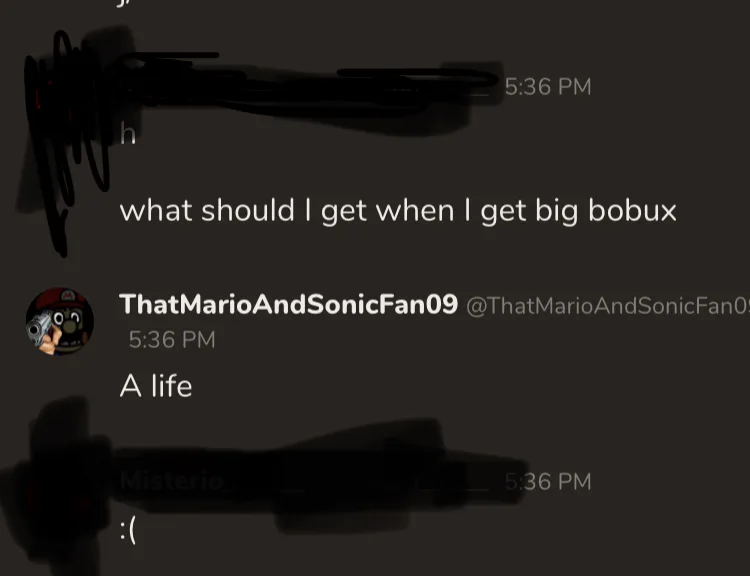Viewport: 750px width, 576px height.
Task: Click the pistol in the Mario avatar
Action: click(x=40, y=327)
